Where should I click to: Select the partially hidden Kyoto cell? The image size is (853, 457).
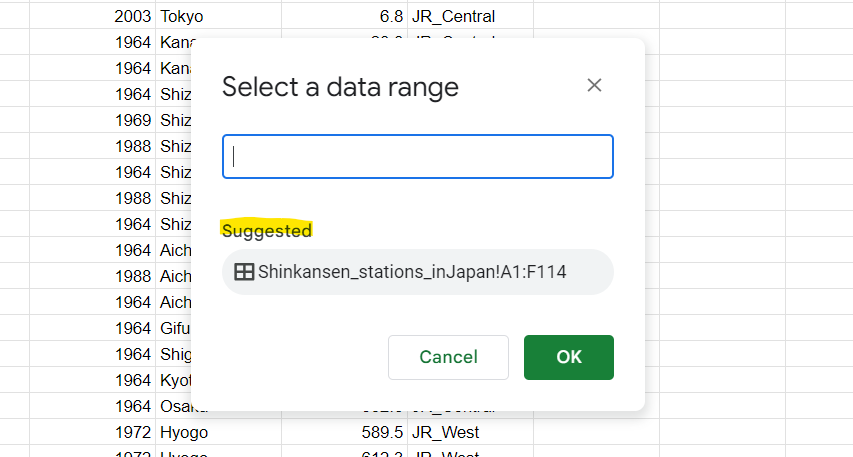174,380
